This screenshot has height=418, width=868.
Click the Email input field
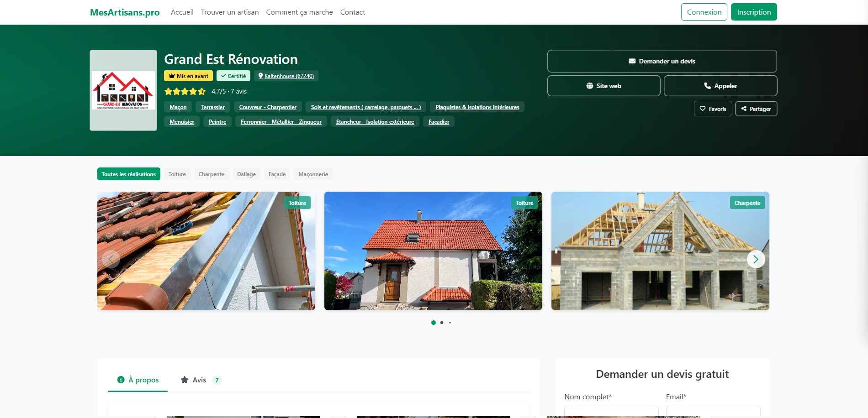click(713, 412)
